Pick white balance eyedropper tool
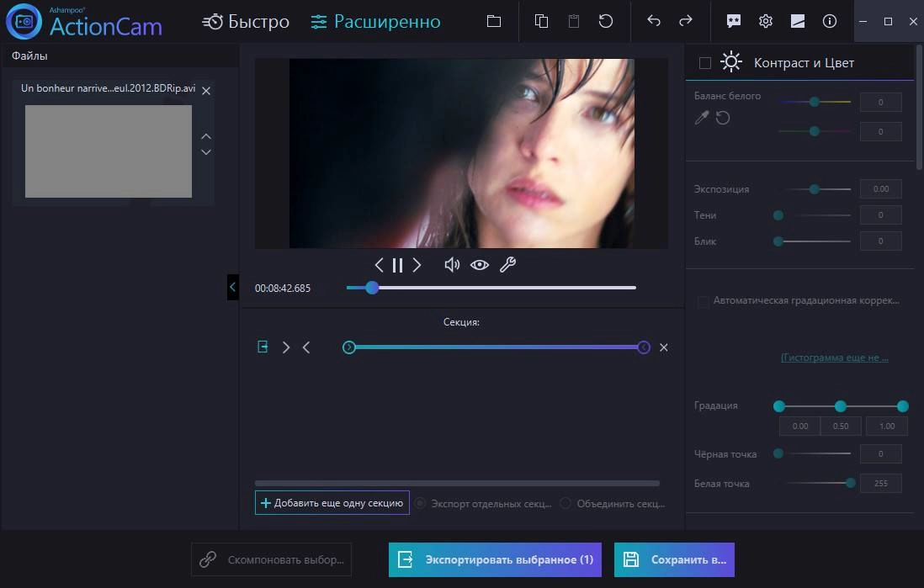This screenshot has height=588, width=924. point(701,118)
